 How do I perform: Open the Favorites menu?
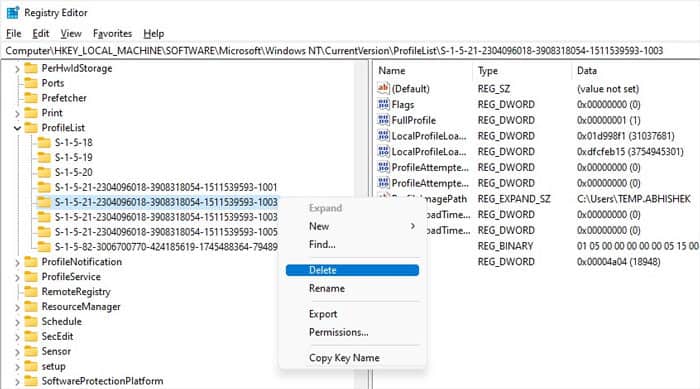coord(112,33)
